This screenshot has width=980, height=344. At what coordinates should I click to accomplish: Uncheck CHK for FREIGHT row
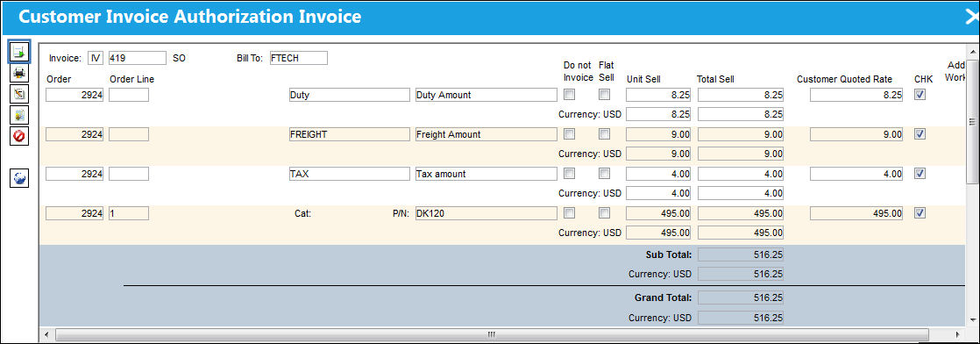[x=920, y=134]
